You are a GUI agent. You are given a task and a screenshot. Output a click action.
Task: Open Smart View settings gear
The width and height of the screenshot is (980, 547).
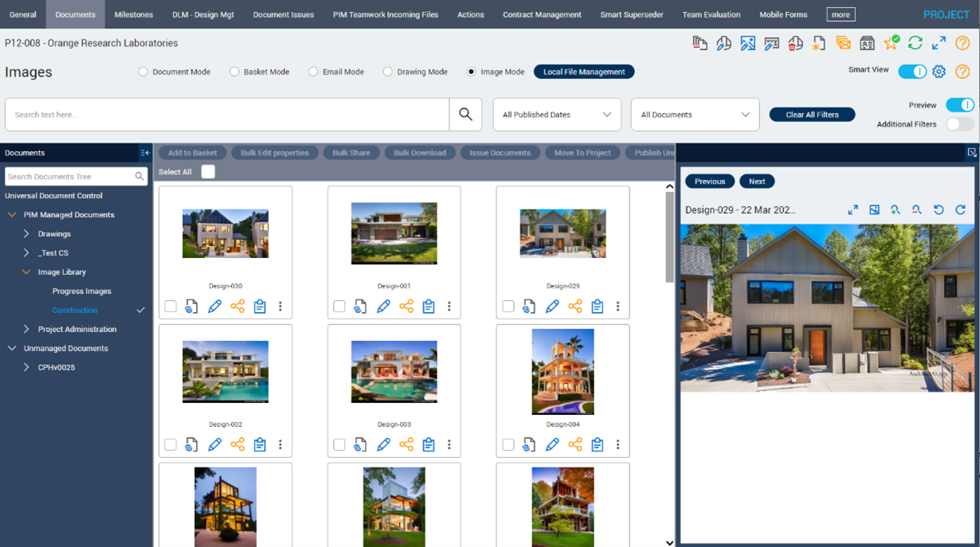click(939, 72)
